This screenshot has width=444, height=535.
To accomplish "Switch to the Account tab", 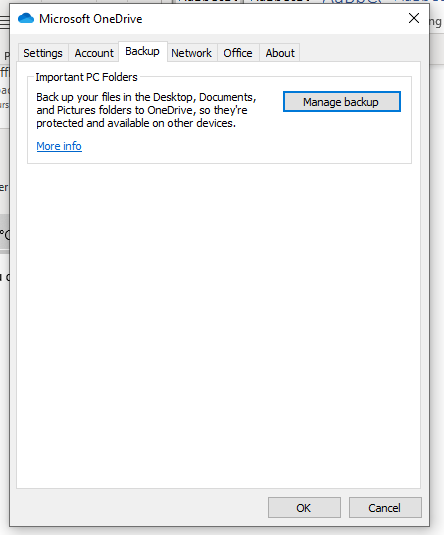I will click(x=94, y=53).
